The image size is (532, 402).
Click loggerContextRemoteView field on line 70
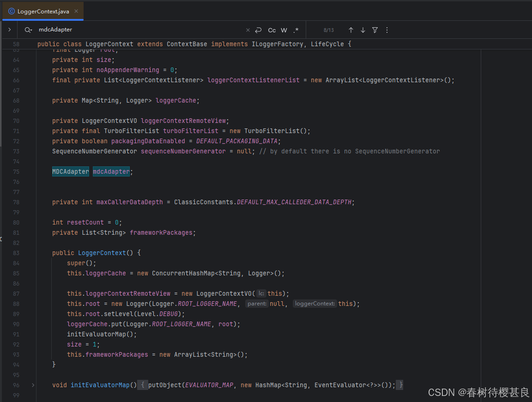(183, 121)
